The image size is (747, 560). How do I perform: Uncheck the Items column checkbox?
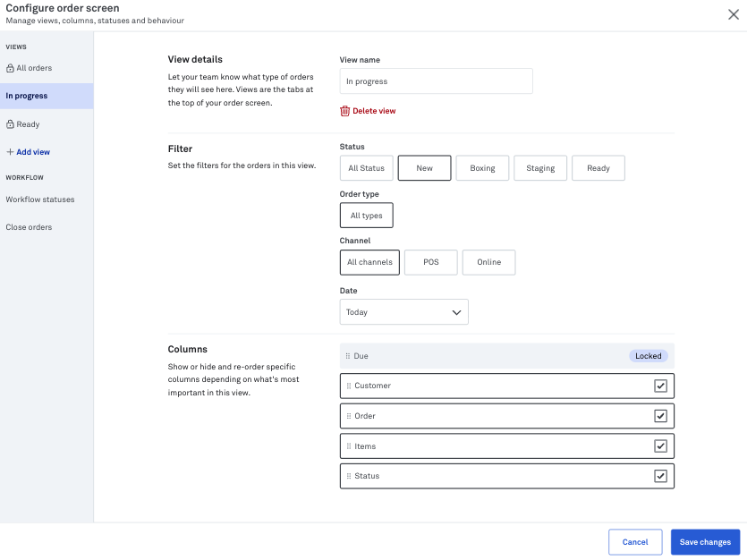(660, 446)
